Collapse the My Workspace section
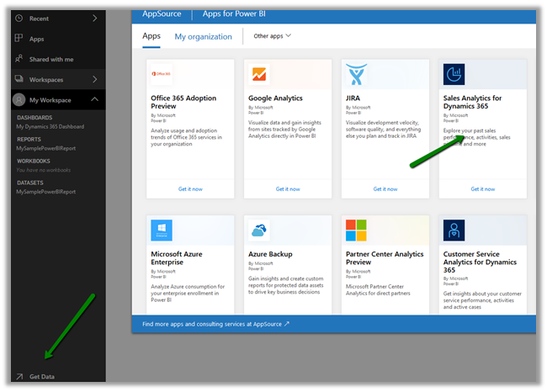This screenshot has height=392, width=547. (94, 100)
